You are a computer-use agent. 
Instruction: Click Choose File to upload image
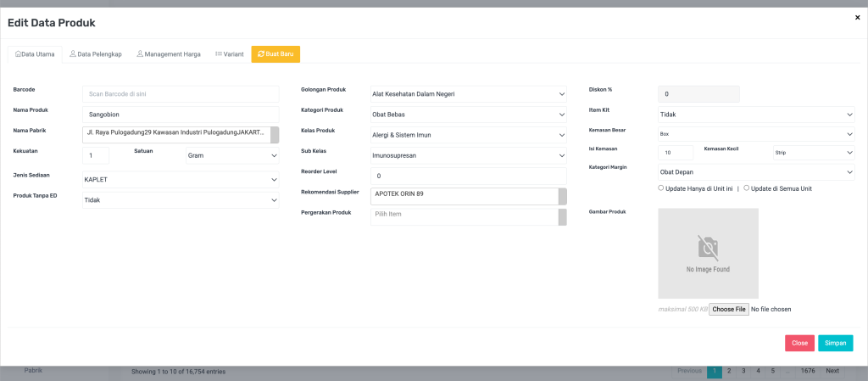coord(728,310)
